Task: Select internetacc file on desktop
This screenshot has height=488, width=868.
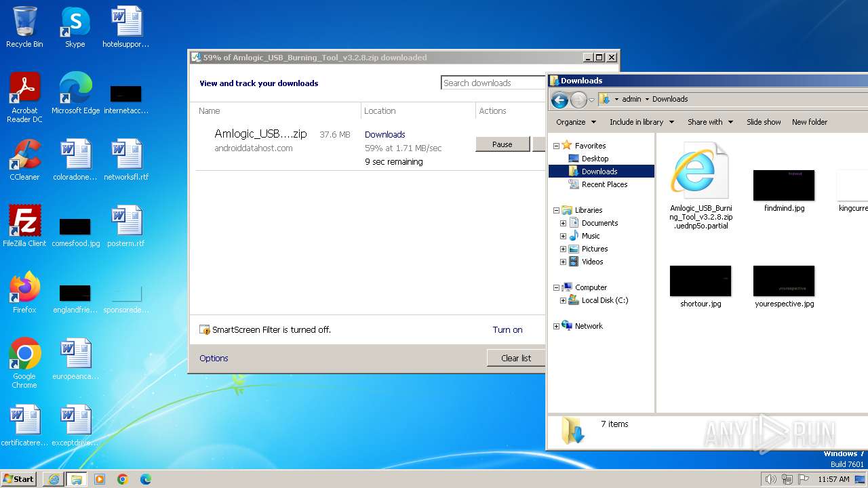Action: pyautogui.click(x=126, y=99)
